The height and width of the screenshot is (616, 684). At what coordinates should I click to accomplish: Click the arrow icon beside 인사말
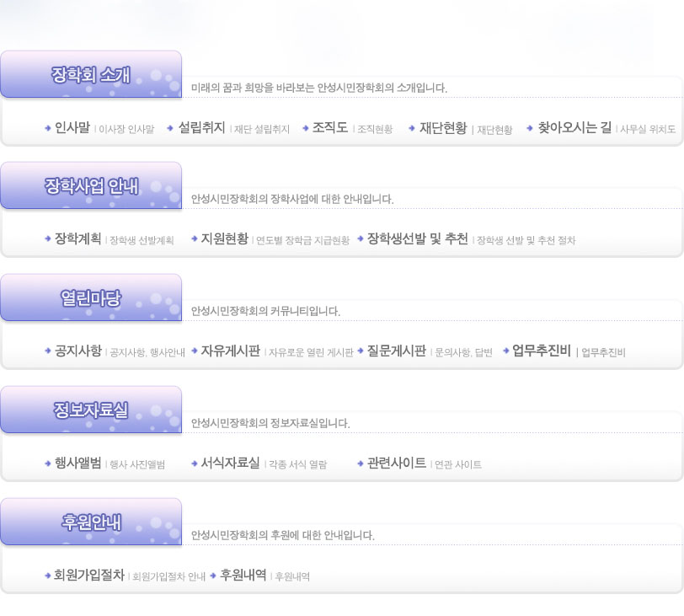[48, 128]
